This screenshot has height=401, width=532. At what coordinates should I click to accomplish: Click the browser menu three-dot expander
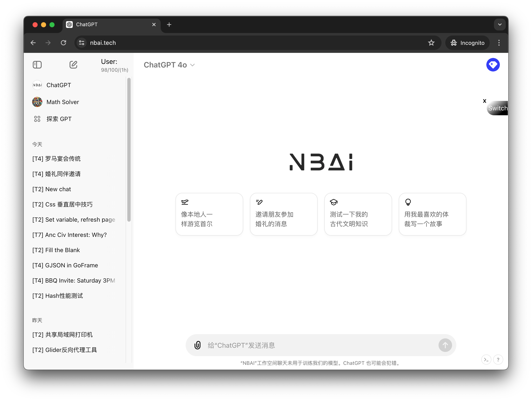pos(499,43)
